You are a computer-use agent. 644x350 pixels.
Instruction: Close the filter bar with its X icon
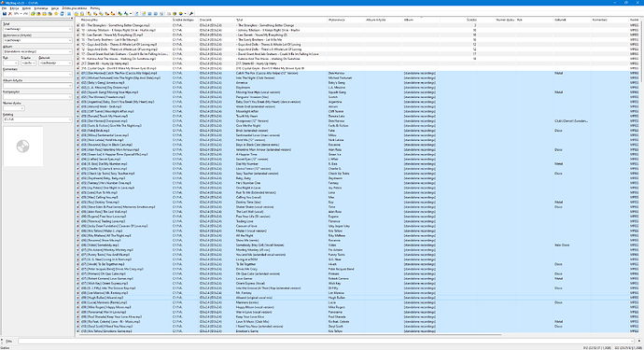tap(2, 341)
